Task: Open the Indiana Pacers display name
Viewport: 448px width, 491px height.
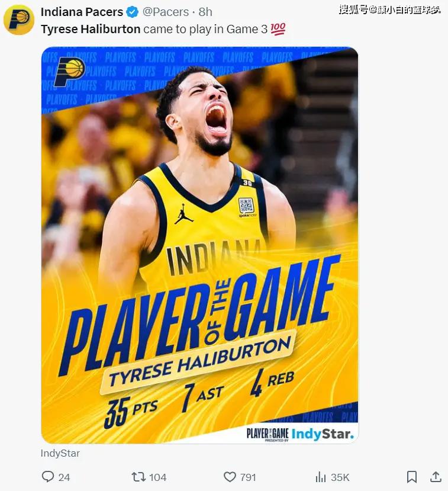Action: pos(82,12)
